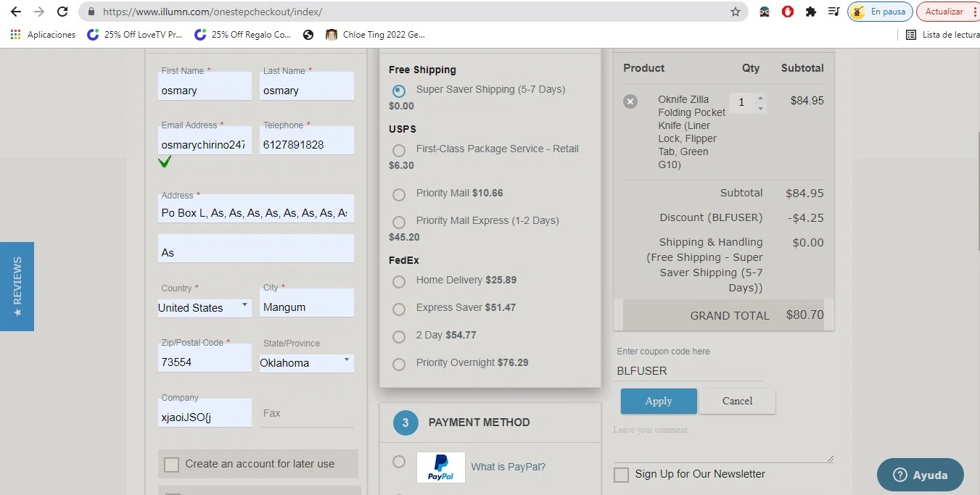Click the Payment Method step 3 header

[490, 423]
